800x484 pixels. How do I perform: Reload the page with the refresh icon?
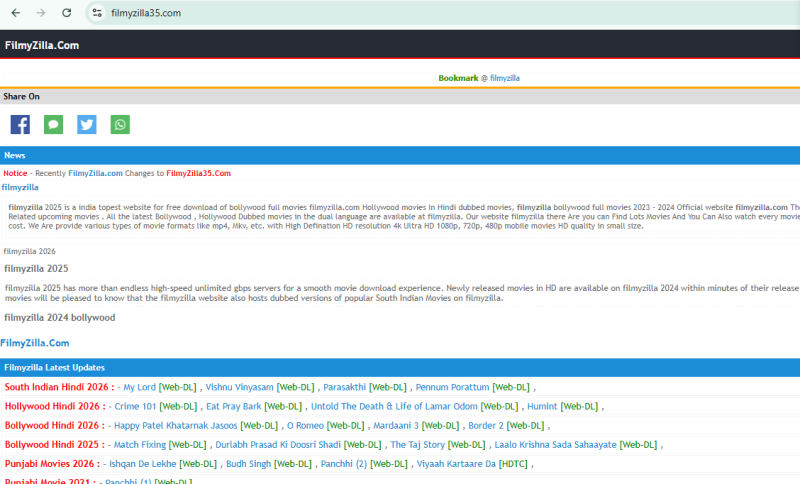point(66,13)
